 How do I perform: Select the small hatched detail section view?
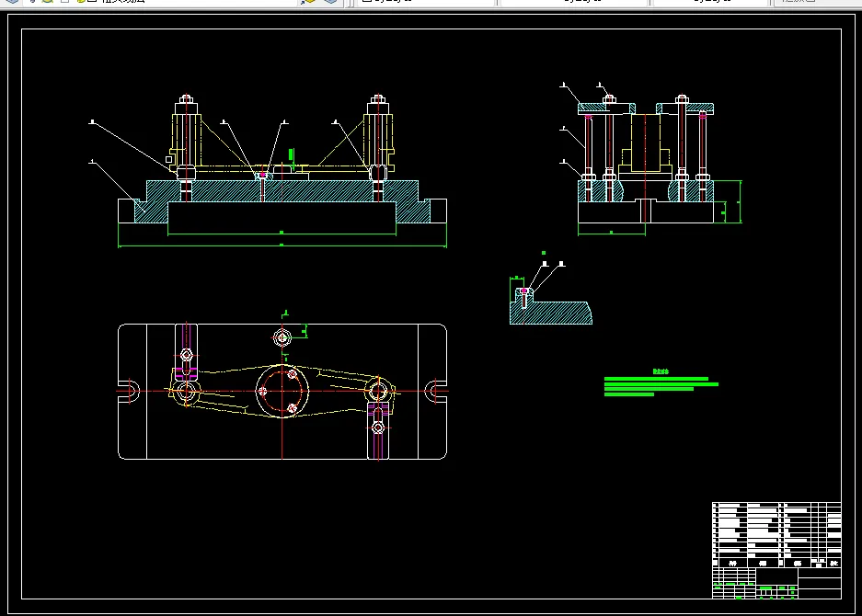[552, 311]
